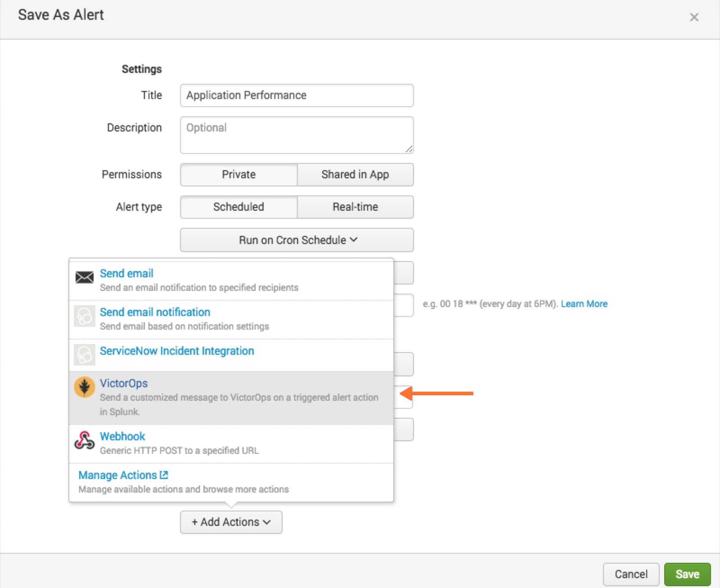Click 'Manage available actions and browse more actions' text
Screen dimensions: 720x588
(x=184, y=489)
